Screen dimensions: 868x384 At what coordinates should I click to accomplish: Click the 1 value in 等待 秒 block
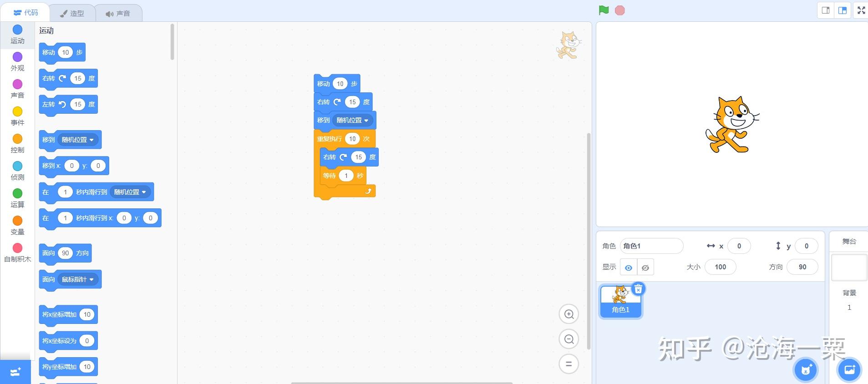pos(346,176)
